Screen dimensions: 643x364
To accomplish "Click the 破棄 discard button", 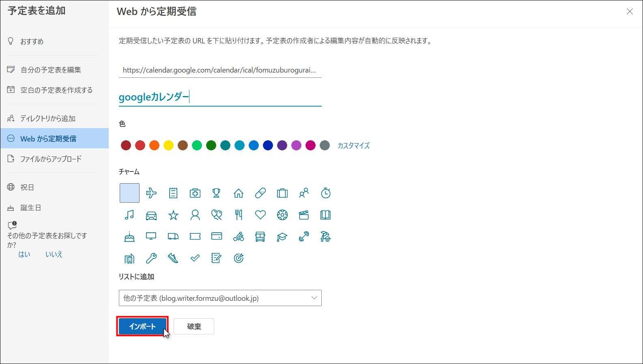I will coord(194,326).
